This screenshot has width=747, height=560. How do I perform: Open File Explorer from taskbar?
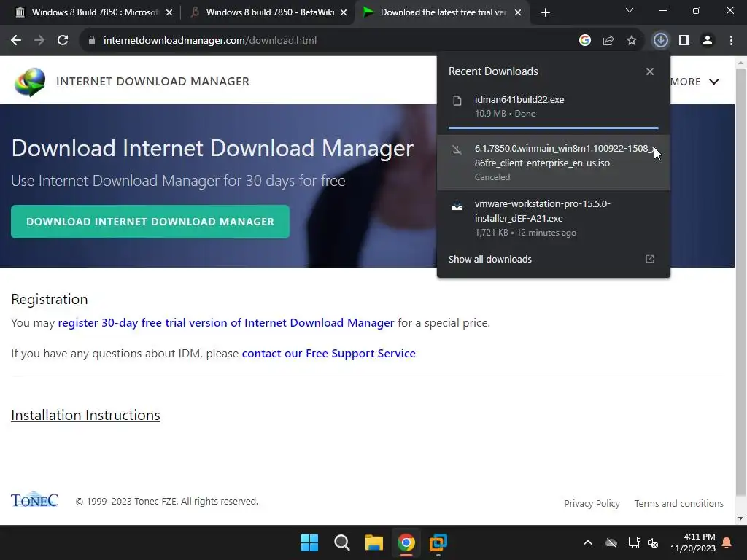click(x=374, y=542)
